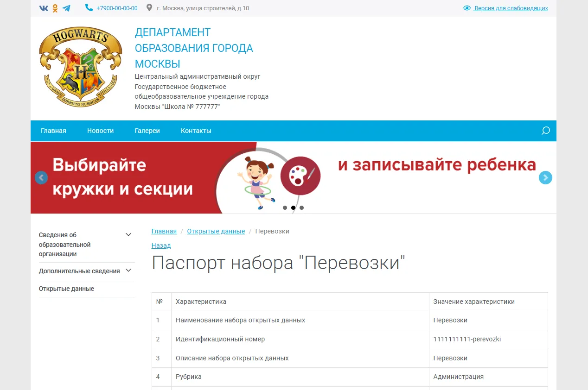Click the '1111111111-perevozki' value
Viewport: 588px width, 390px height.
pyautogui.click(x=467, y=339)
